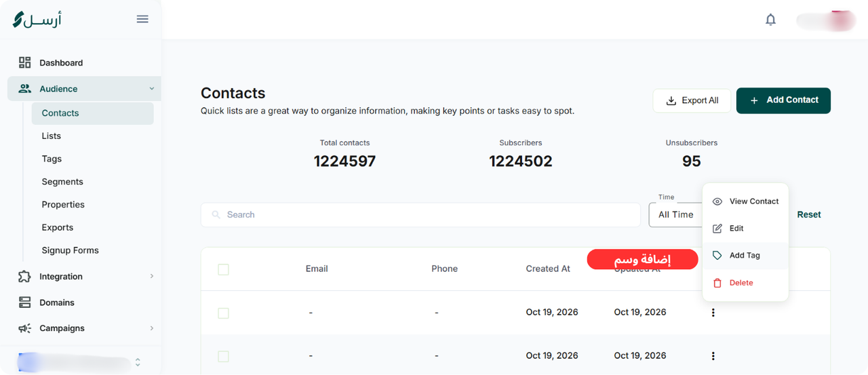The image size is (868, 375).
Task: Expand the Integration section chevron
Action: [x=151, y=277]
